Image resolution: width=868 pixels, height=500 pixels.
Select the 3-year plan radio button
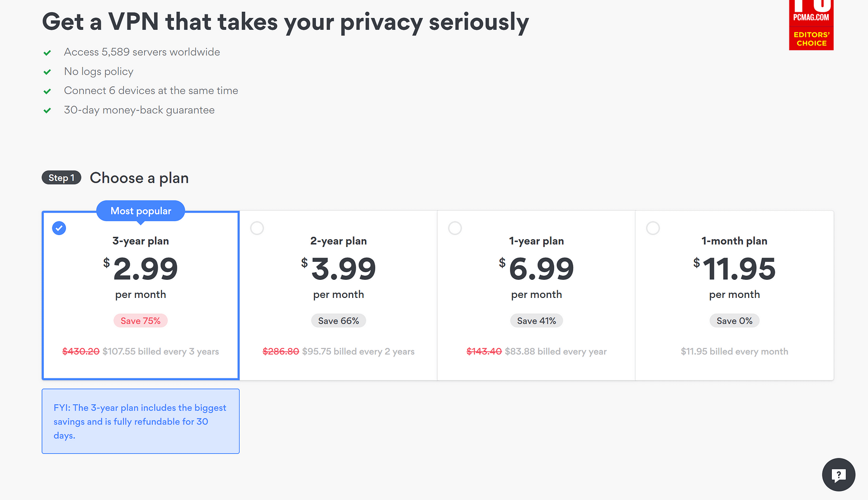pos(59,228)
